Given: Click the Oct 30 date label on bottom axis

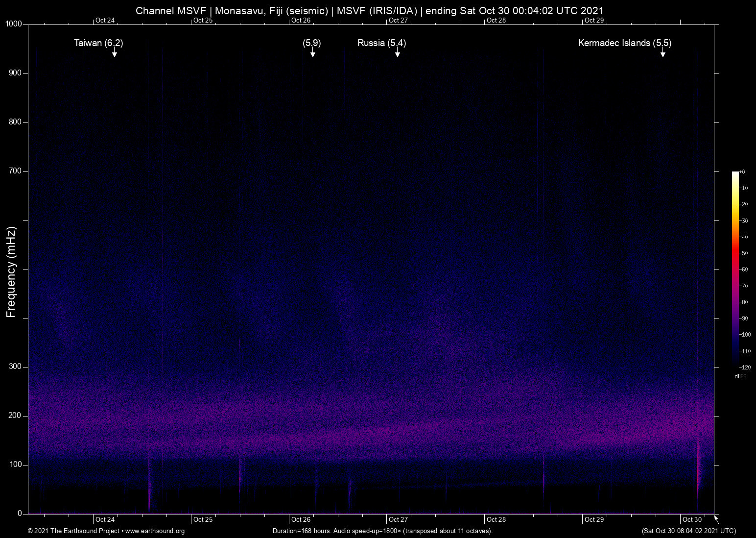Looking at the screenshot, I should click(692, 519).
